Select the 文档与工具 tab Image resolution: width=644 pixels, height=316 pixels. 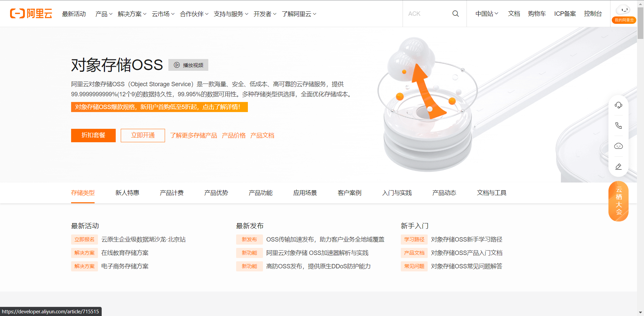coord(492,193)
